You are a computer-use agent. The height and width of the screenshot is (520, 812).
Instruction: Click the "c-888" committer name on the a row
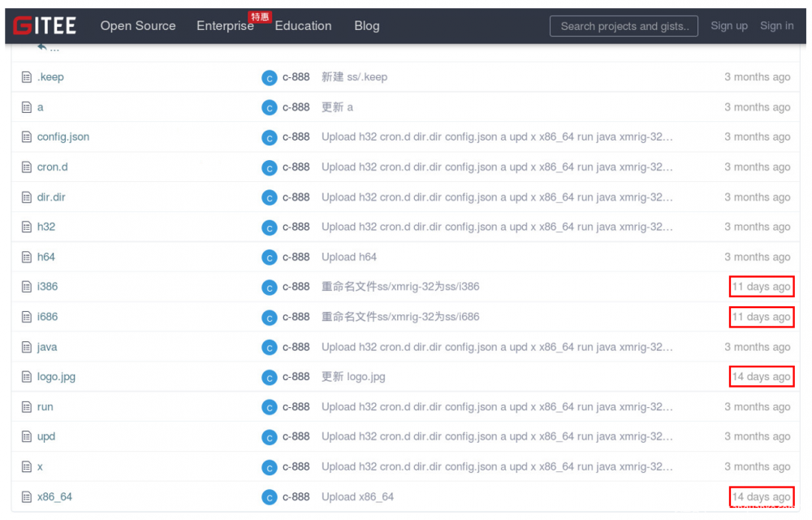point(296,107)
